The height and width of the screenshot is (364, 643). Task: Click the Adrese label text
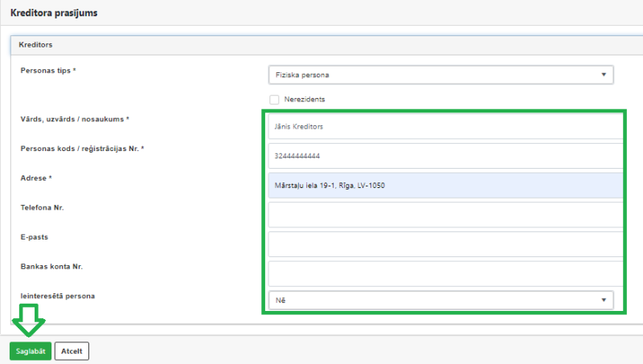coord(35,178)
